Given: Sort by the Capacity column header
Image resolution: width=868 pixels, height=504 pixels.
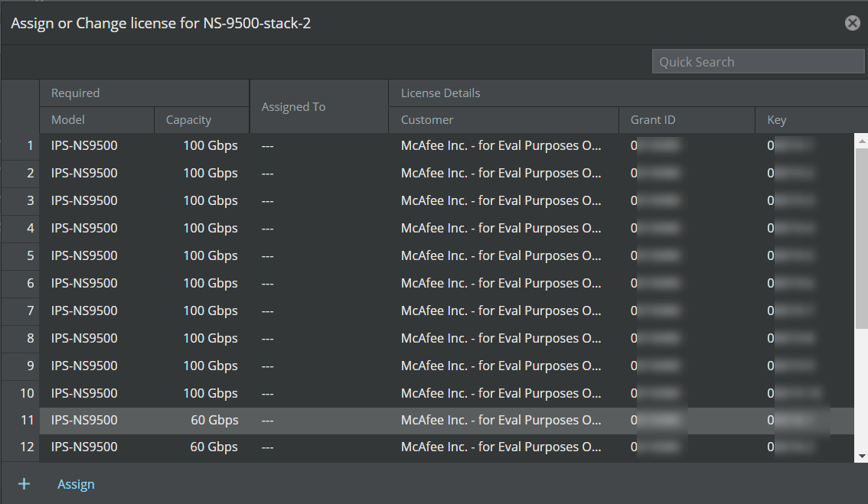Looking at the screenshot, I should click(201, 120).
